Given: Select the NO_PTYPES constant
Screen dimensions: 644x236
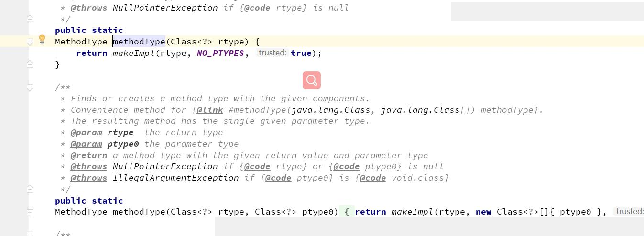Looking at the screenshot, I should (220, 53).
